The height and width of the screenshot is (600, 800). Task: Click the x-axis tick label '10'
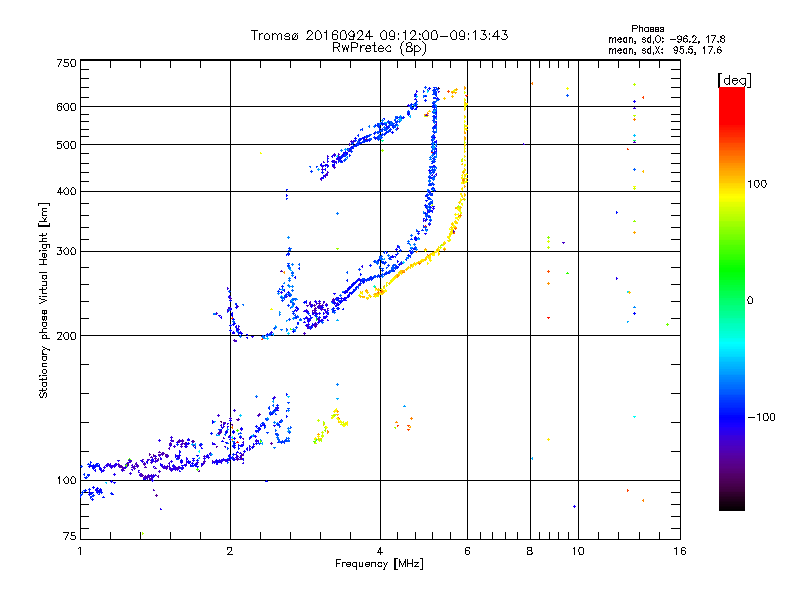coord(578,551)
